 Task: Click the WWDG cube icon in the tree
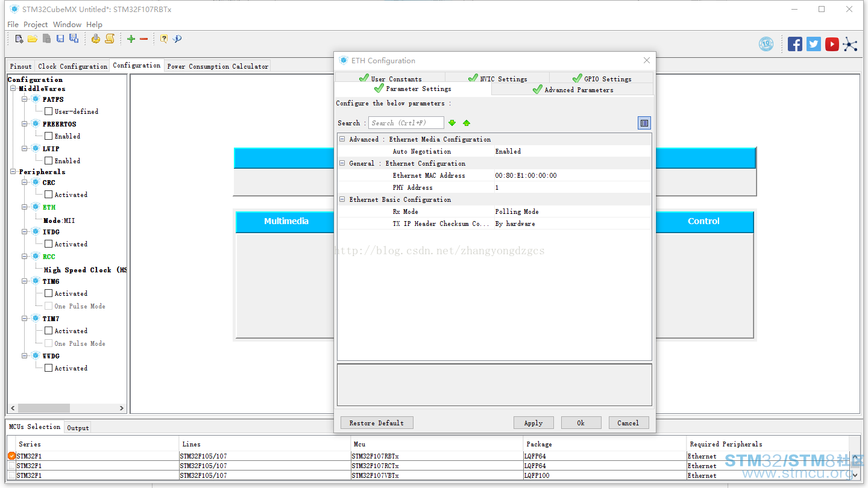(36, 355)
